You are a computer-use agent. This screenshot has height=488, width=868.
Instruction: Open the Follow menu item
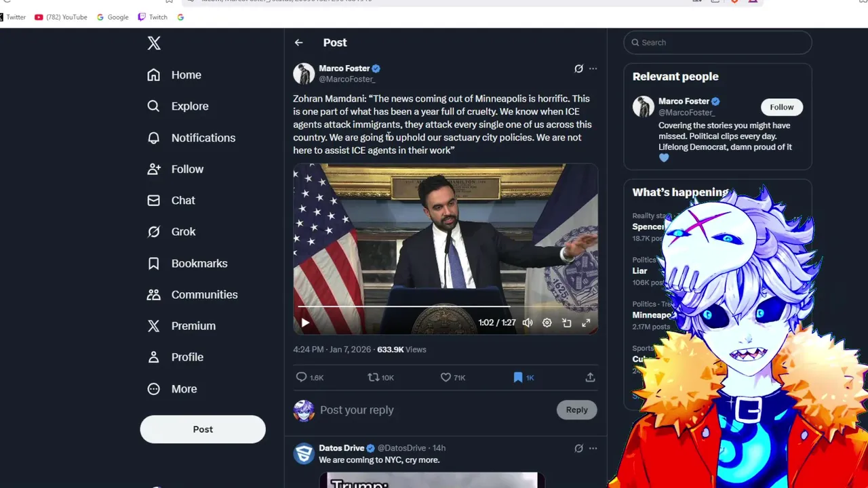point(175,169)
